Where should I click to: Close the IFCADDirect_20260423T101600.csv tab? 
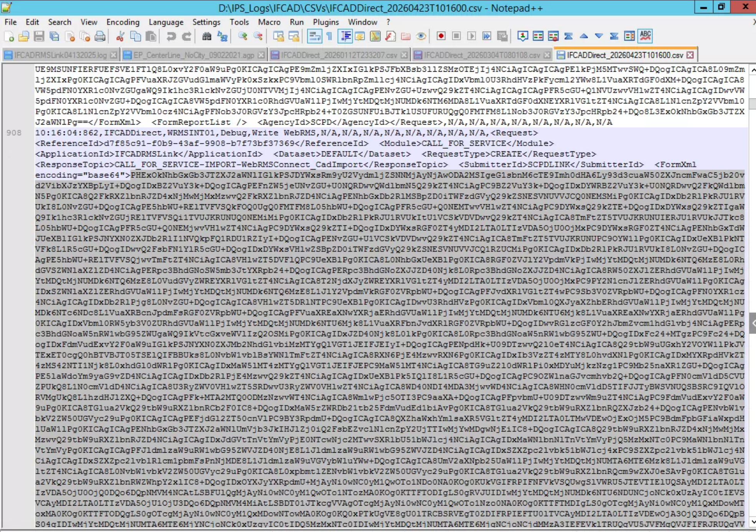pyautogui.click(x=690, y=55)
